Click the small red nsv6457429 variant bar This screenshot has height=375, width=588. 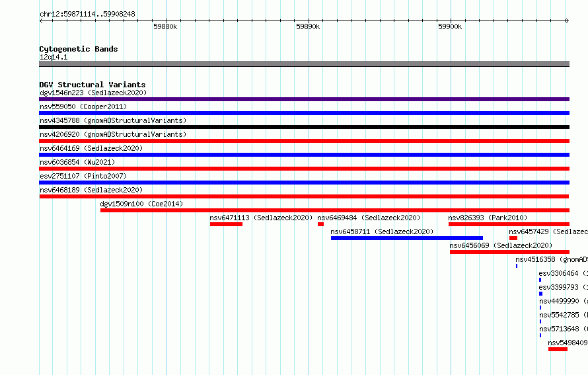point(513,238)
